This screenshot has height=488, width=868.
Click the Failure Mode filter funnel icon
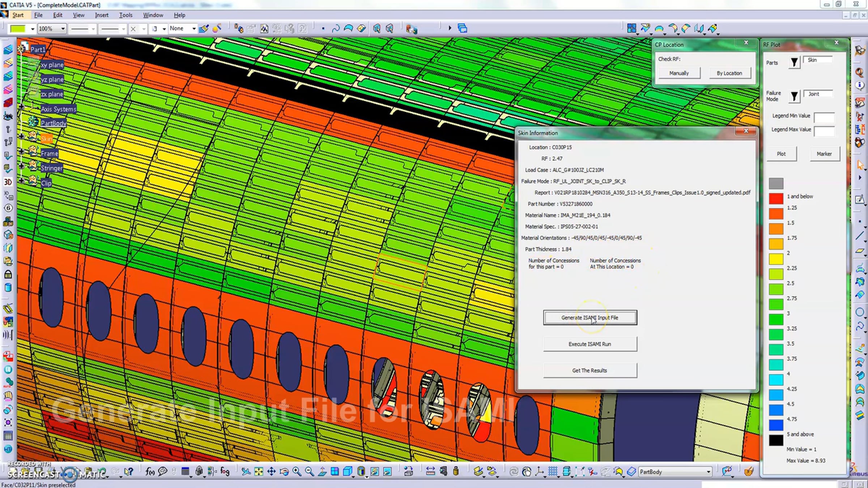click(794, 96)
